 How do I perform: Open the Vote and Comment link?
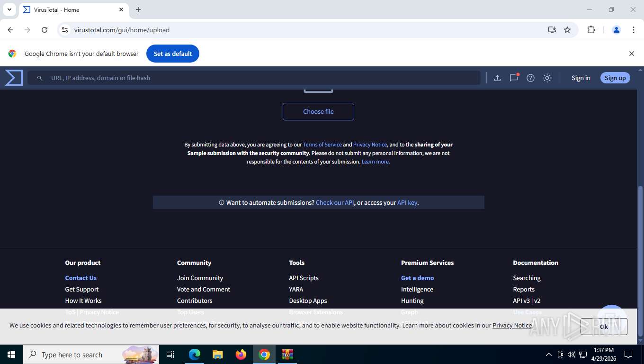tap(204, 289)
